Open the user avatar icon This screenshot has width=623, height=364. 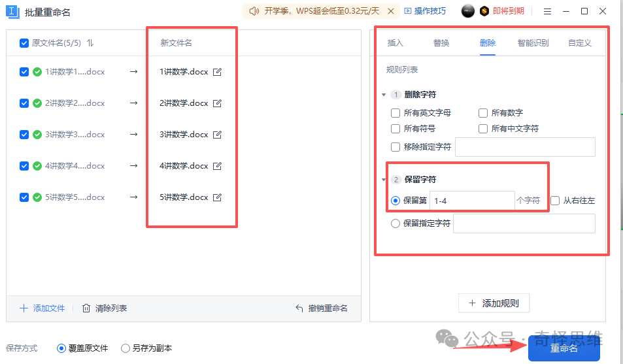tap(468, 11)
